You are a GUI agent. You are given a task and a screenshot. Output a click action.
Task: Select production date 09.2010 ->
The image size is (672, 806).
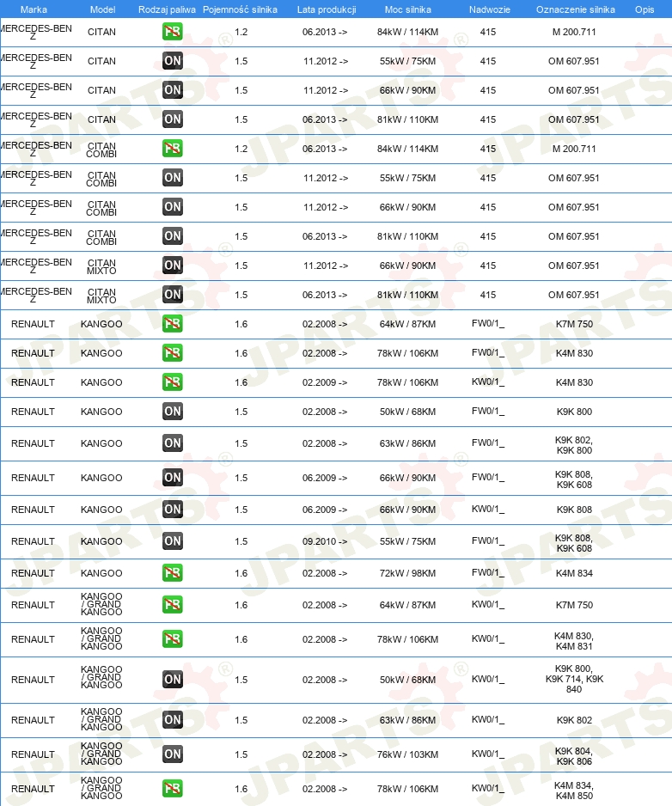pyautogui.click(x=325, y=542)
